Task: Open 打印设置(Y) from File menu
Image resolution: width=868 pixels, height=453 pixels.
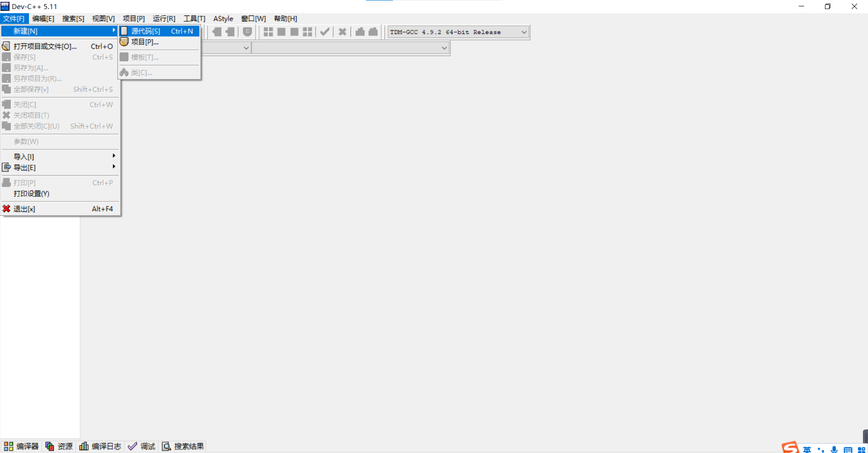Action: tap(60, 194)
